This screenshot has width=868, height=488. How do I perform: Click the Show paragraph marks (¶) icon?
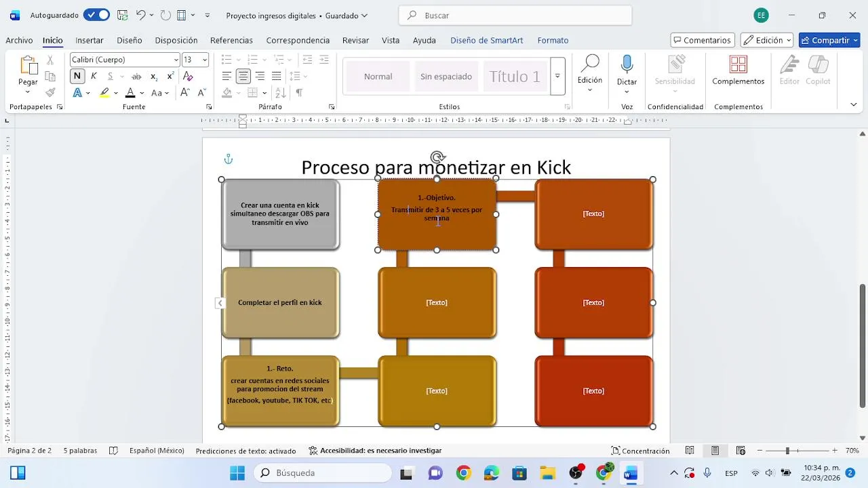(299, 93)
